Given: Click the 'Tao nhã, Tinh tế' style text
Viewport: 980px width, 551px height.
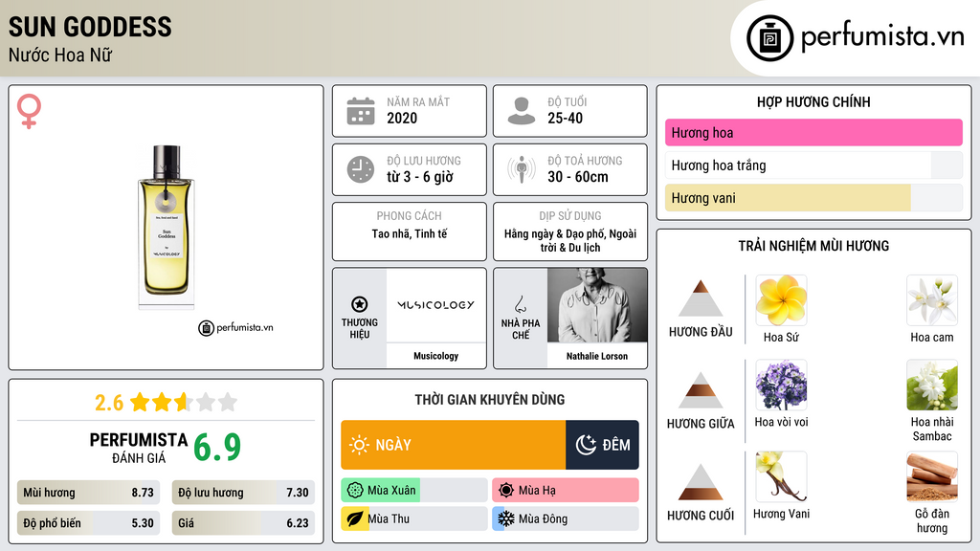Looking at the screenshot, I should click(x=410, y=233).
